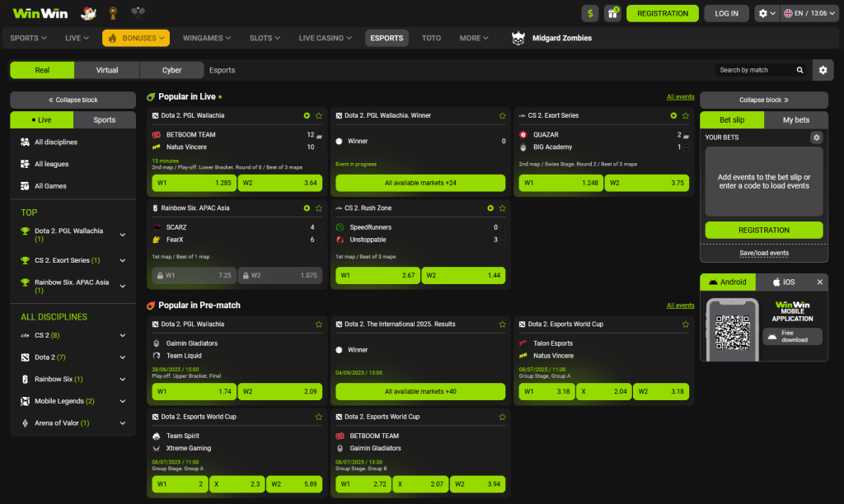Click the WinWin logo
844x504 pixels.
40,13
